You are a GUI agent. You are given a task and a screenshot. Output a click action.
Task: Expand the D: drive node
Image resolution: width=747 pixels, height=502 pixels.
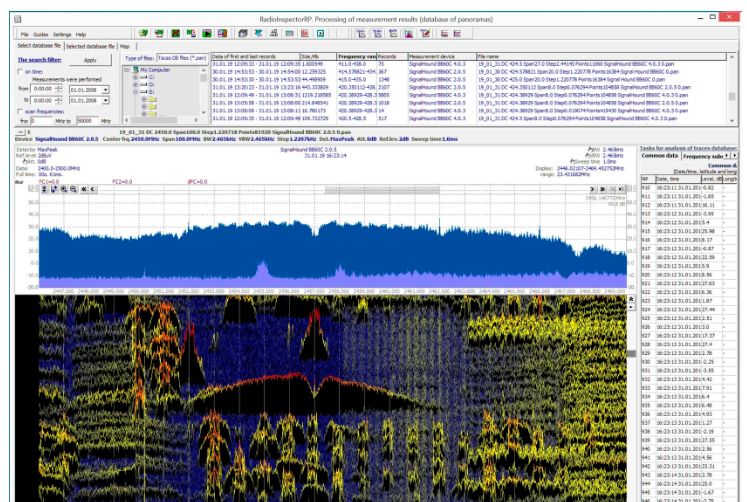coord(135,84)
